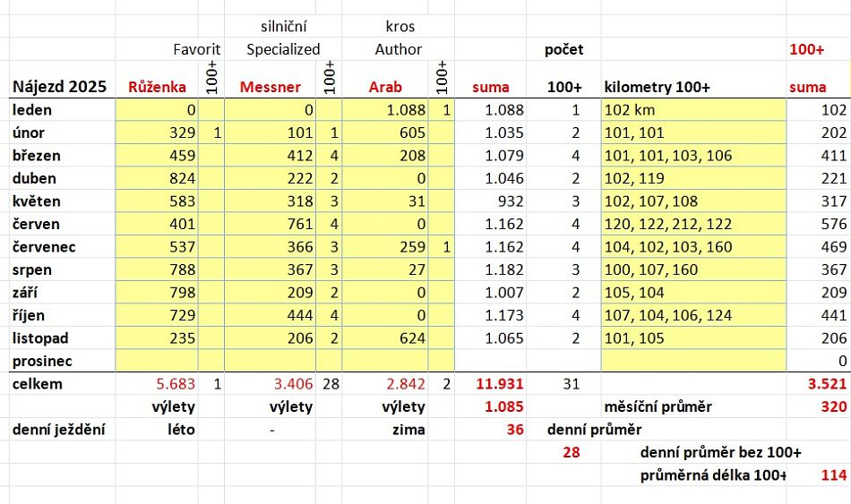Image resolution: width=851 pixels, height=504 pixels.
Task: Click the Arab column header
Action: tap(385, 87)
